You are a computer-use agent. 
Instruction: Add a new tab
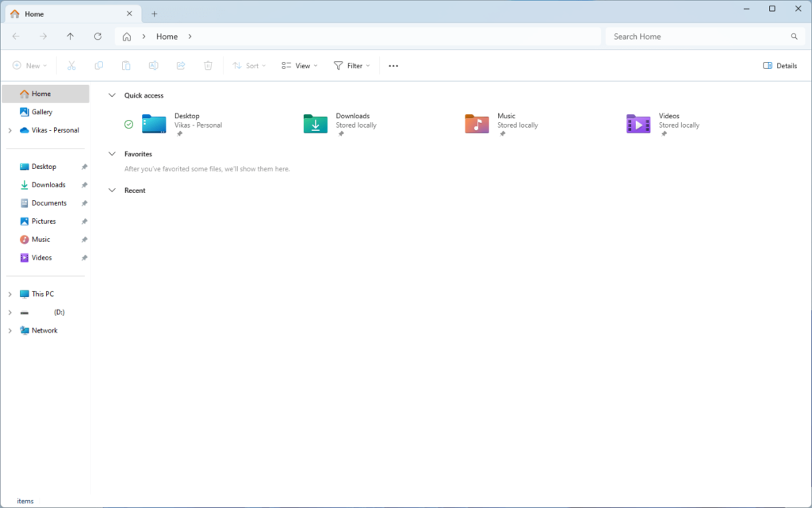coord(154,14)
